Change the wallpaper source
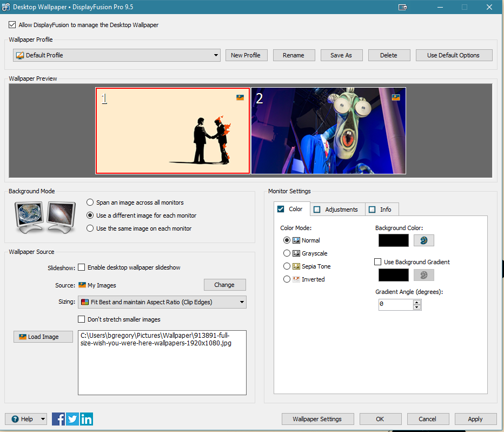The width and height of the screenshot is (504, 432). coord(224,285)
